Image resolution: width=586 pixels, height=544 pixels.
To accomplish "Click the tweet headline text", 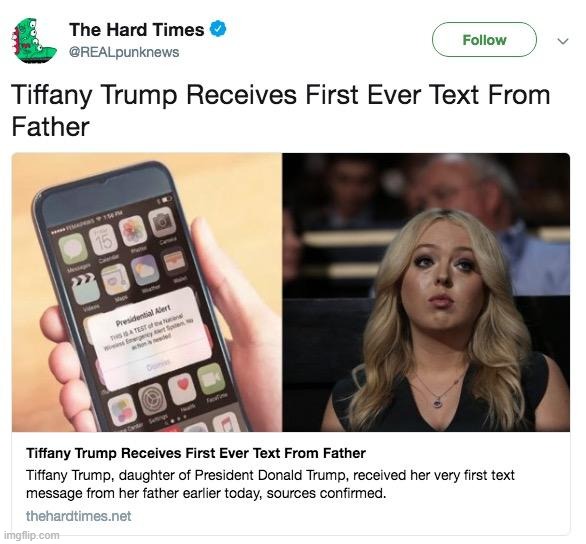I will (x=280, y=110).
